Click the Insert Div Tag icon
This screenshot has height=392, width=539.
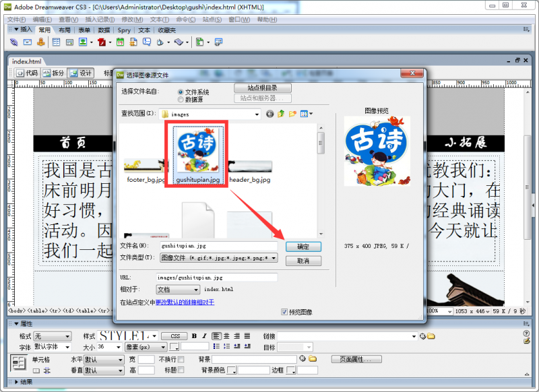point(70,42)
